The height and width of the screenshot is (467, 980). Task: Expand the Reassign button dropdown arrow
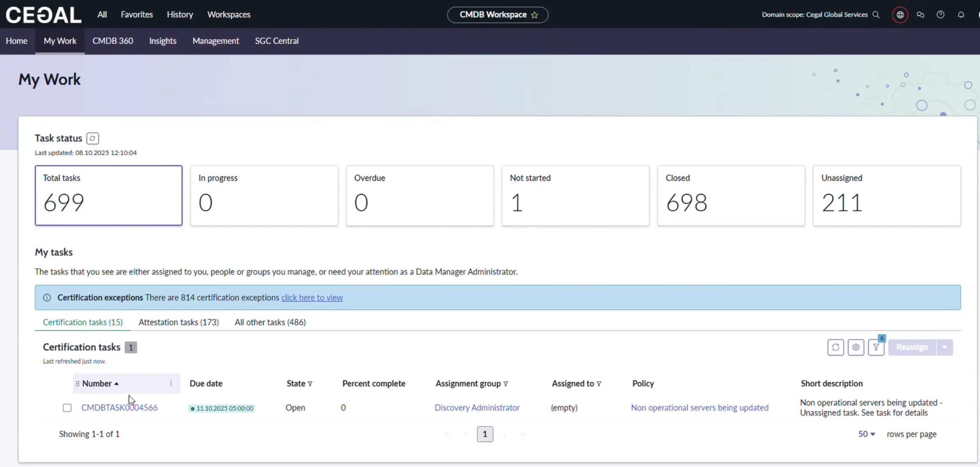click(x=945, y=347)
